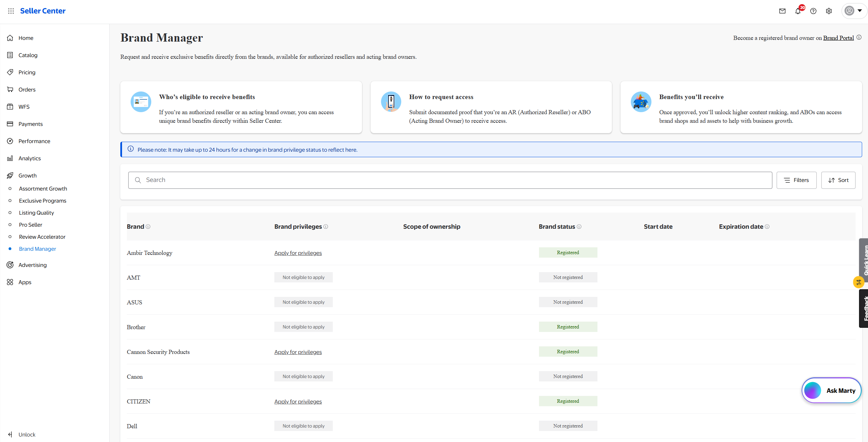
Task: Open the Feedback side tab
Action: tap(864, 308)
